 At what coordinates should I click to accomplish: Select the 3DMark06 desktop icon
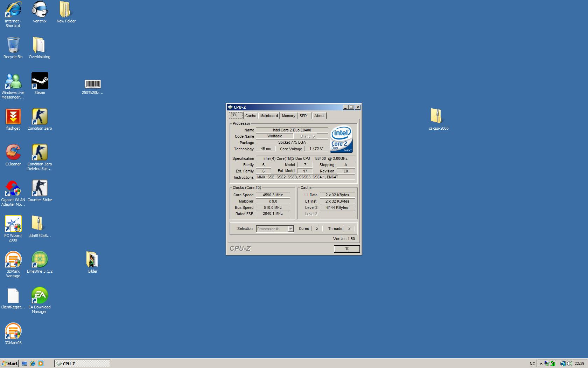tap(13, 334)
